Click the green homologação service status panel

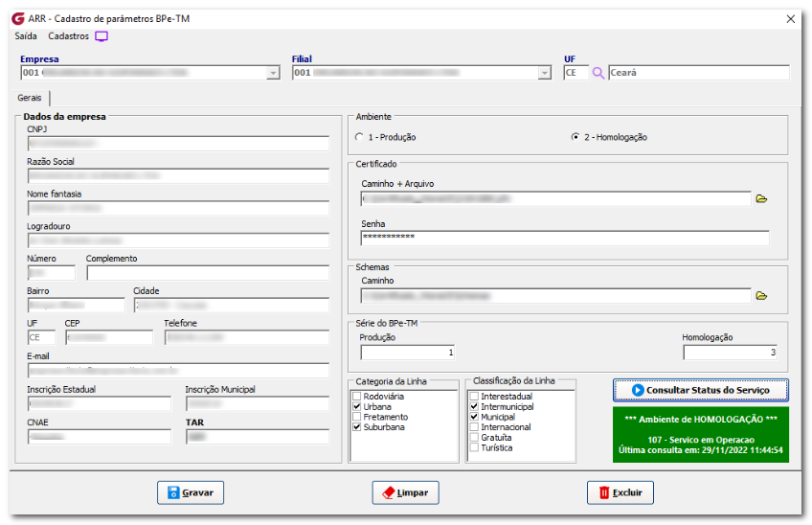(701, 434)
